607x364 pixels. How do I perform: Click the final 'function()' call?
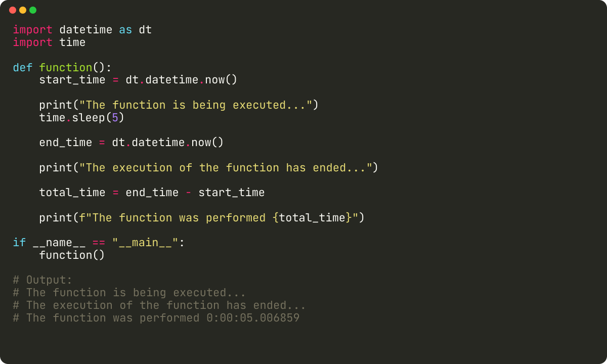click(72, 255)
